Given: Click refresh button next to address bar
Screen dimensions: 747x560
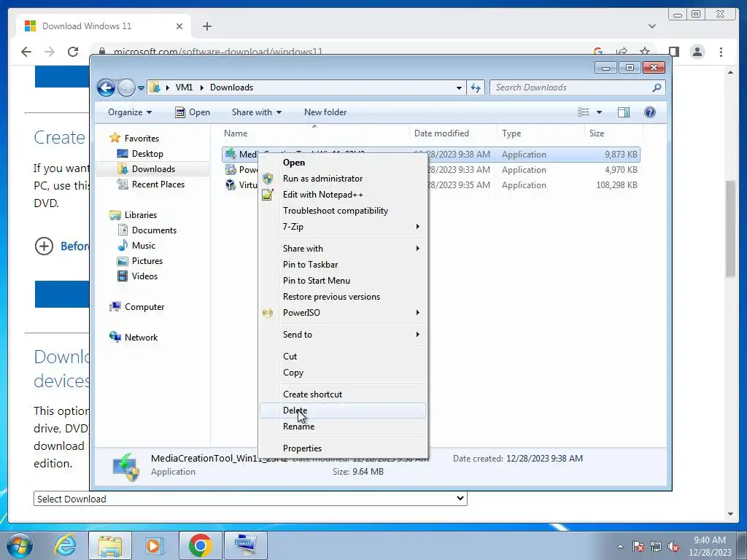Looking at the screenshot, I should click(x=476, y=87).
